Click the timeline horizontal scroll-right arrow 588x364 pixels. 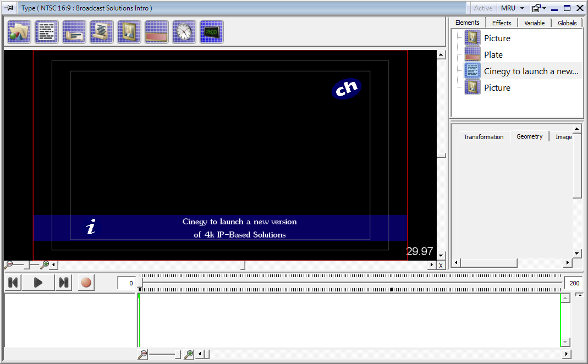tap(566, 354)
